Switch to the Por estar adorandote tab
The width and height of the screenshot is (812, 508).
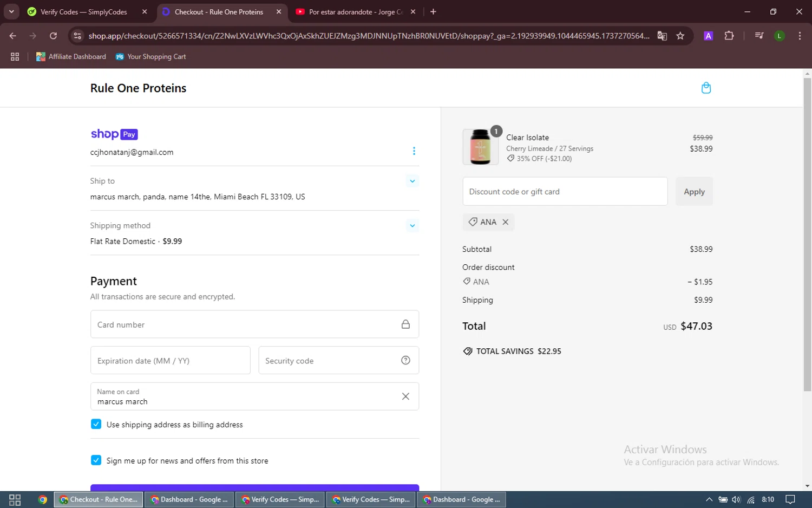356,12
